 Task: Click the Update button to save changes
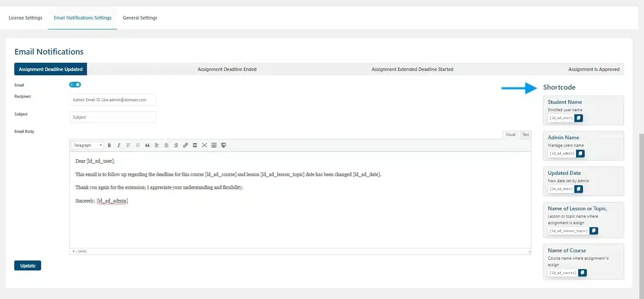click(x=27, y=265)
